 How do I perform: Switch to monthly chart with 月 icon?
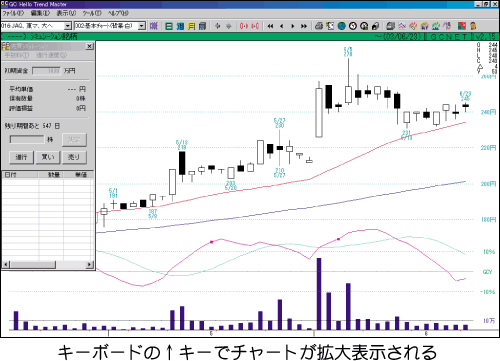(x=191, y=26)
